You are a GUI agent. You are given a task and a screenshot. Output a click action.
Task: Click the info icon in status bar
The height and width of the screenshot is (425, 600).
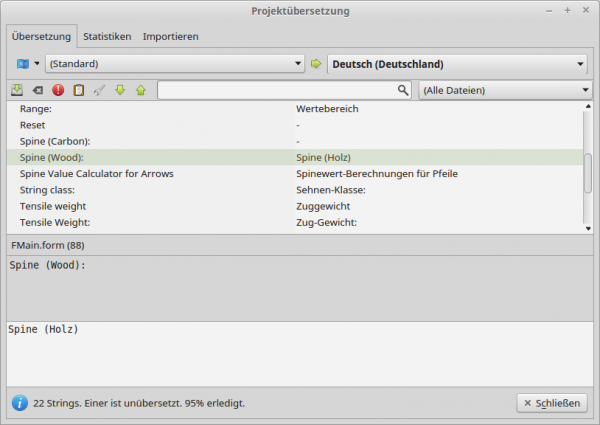(x=19, y=403)
